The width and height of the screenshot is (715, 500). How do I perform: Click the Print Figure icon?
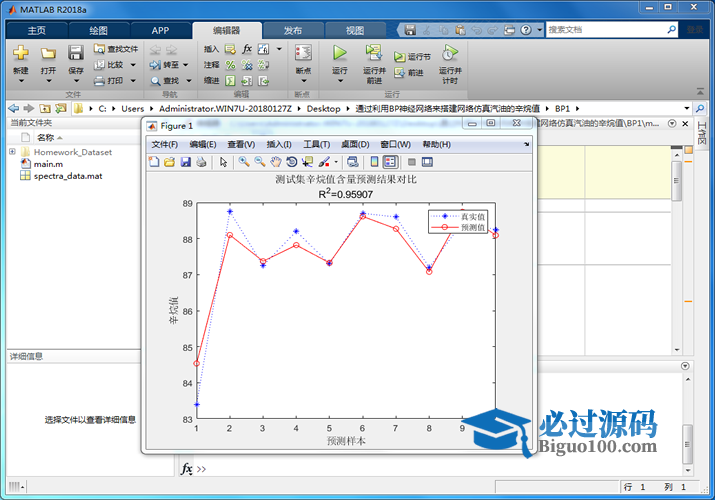[x=200, y=161]
